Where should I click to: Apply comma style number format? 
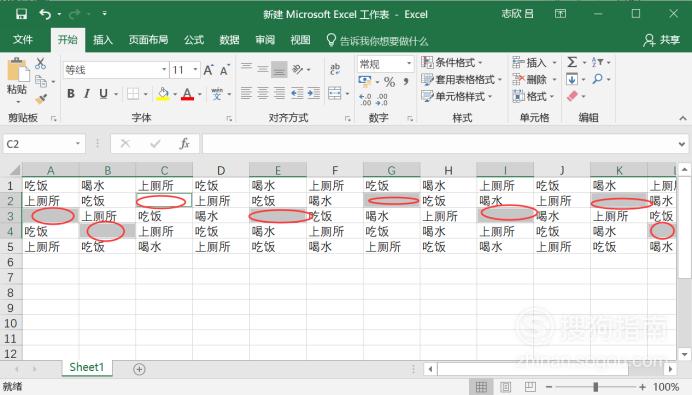click(x=406, y=81)
